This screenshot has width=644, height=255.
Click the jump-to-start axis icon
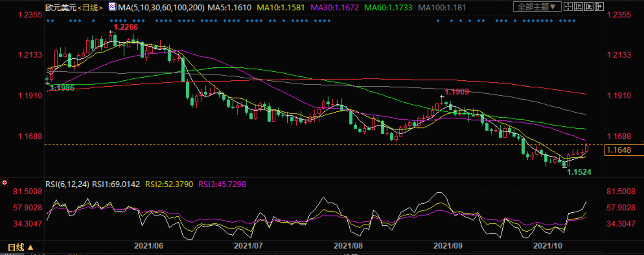point(578,6)
